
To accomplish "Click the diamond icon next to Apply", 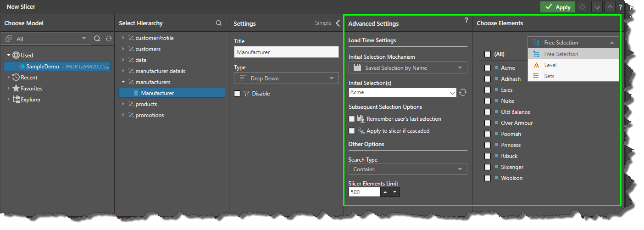I will pos(583,7).
